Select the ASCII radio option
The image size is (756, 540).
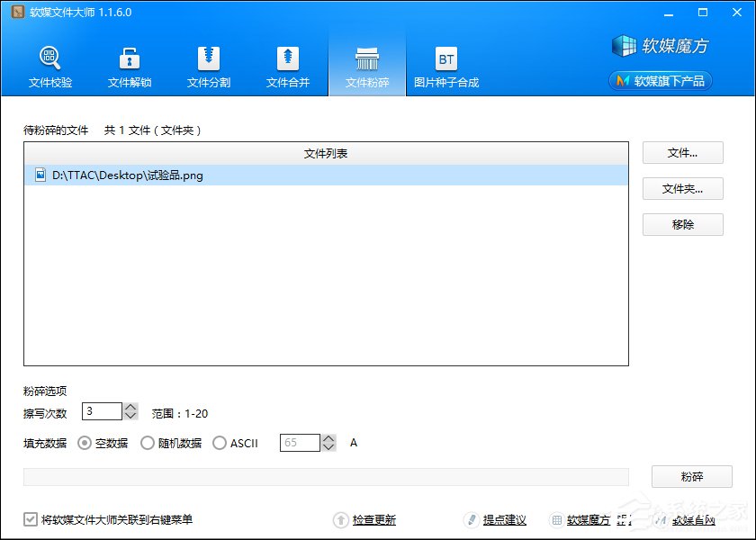tap(220, 443)
